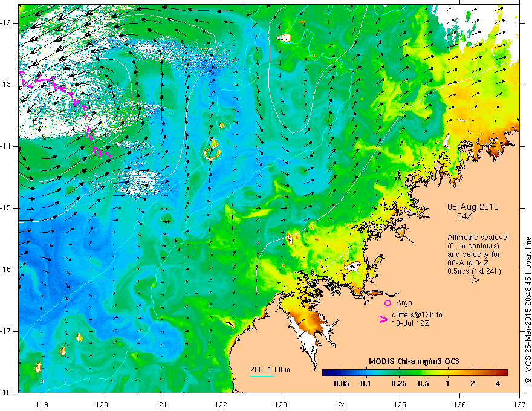
Task: Select the "and velocity for" text line
Action: [x=473, y=254]
